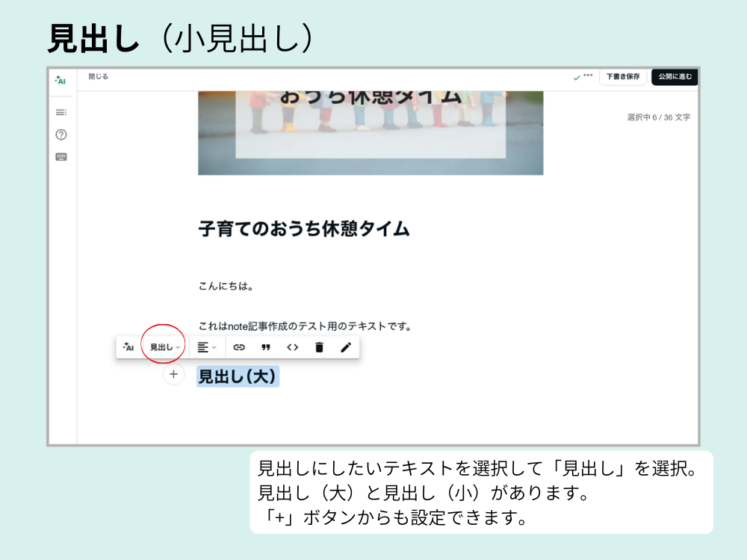The width and height of the screenshot is (747, 560).
Task: Open keyboard shortcuts via keyboard icon
Action: [x=62, y=157]
